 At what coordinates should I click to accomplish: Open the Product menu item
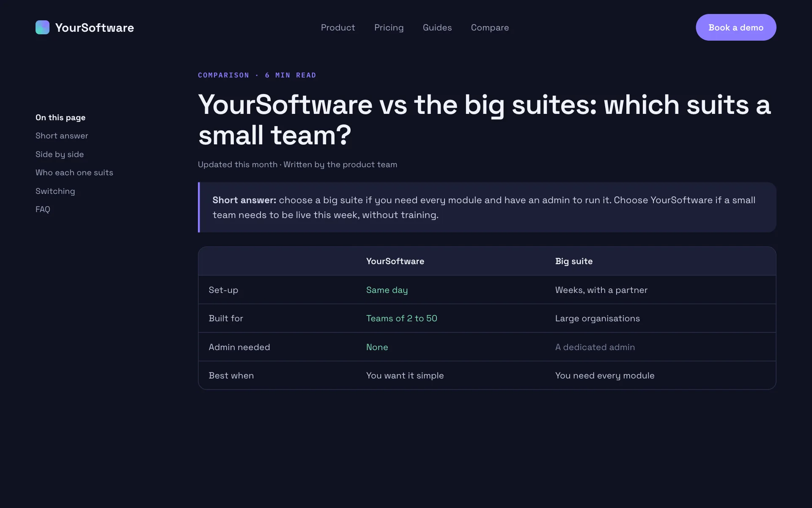[338, 28]
